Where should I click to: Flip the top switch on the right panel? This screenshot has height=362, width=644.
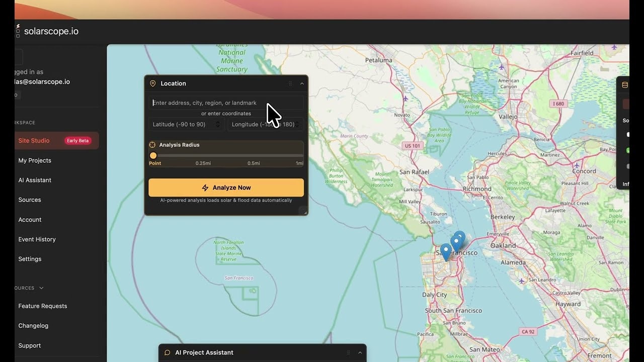[x=627, y=134]
